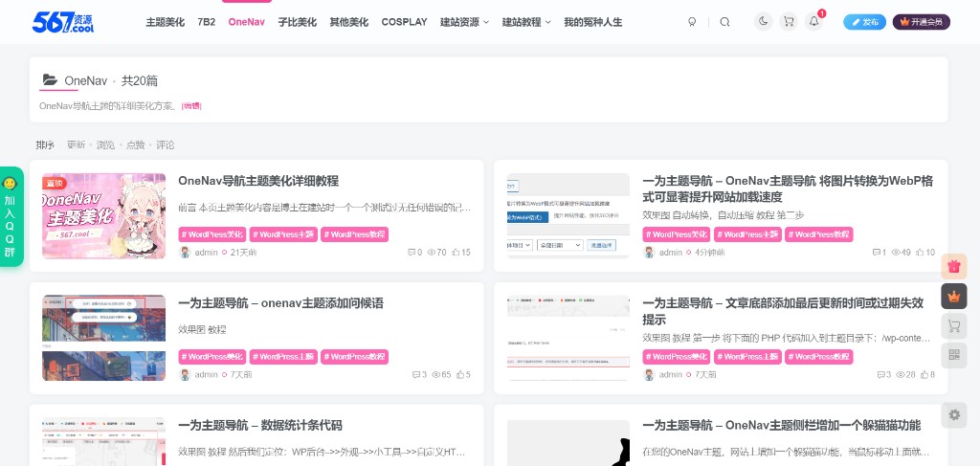Open the OneNav主题美化 pinned thumbnail
This screenshot has width=980, height=466.
pos(103,216)
